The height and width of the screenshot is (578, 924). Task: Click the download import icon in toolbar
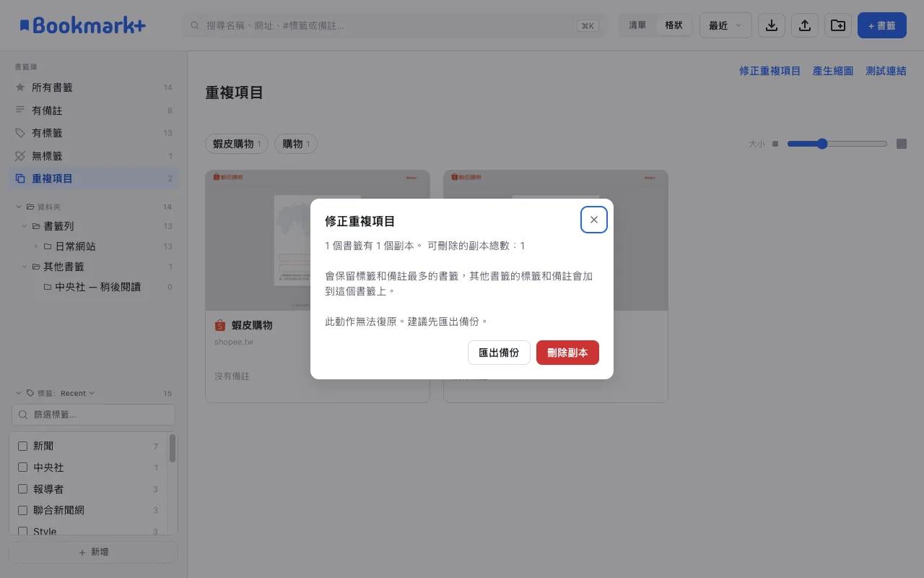[x=772, y=25]
